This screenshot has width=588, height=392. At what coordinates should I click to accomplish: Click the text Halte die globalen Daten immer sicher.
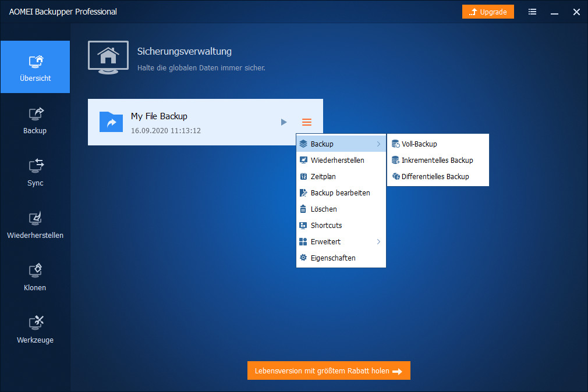pos(201,68)
